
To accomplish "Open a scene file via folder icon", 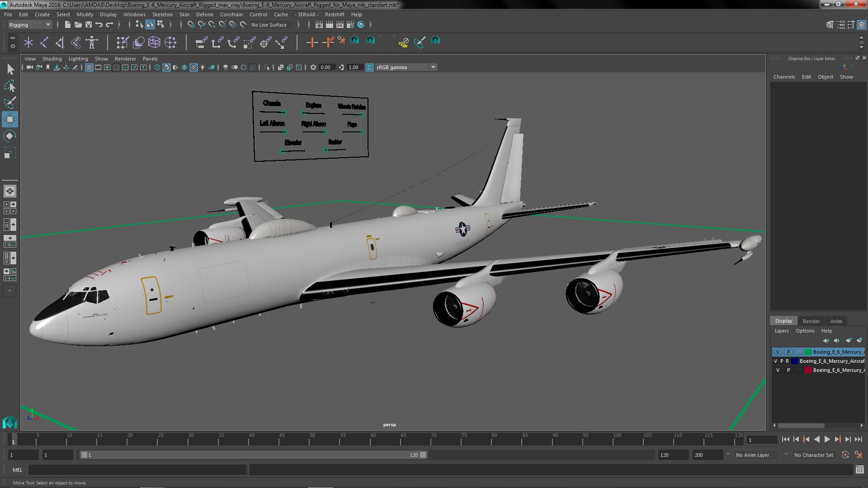I will 78,25.
